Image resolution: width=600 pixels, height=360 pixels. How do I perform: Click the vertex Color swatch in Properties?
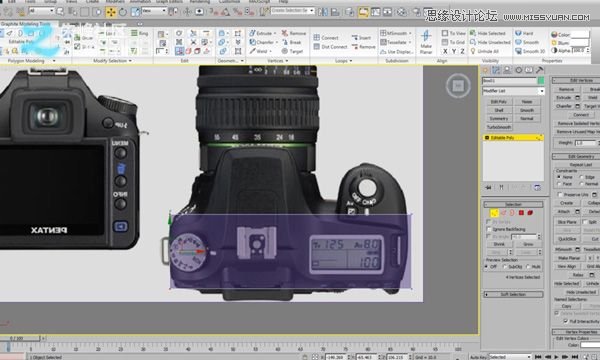pos(580,34)
